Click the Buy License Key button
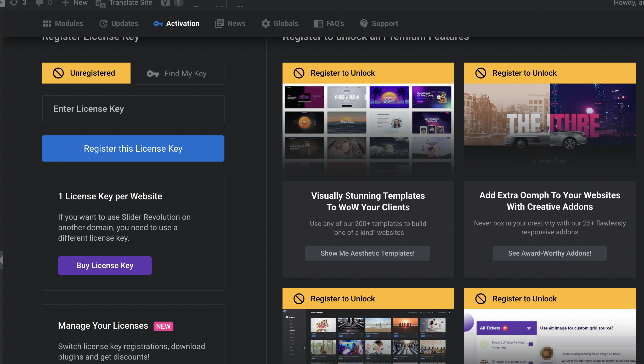The image size is (644, 364). click(x=105, y=265)
